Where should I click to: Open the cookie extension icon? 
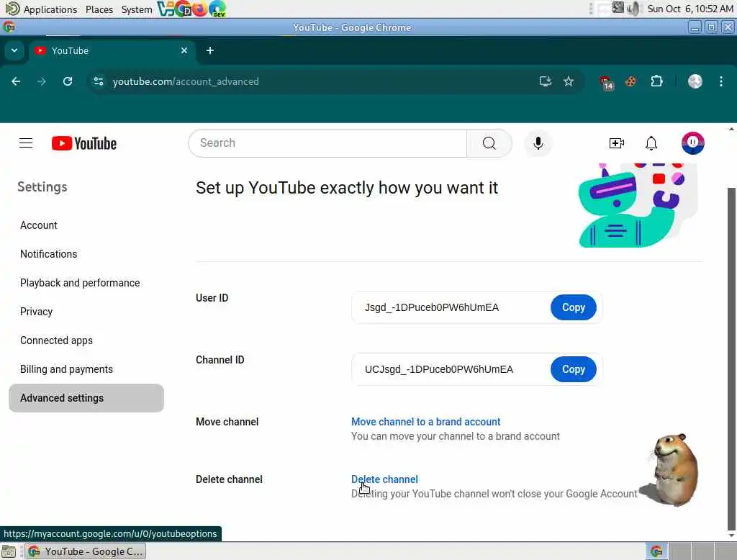coord(630,81)
